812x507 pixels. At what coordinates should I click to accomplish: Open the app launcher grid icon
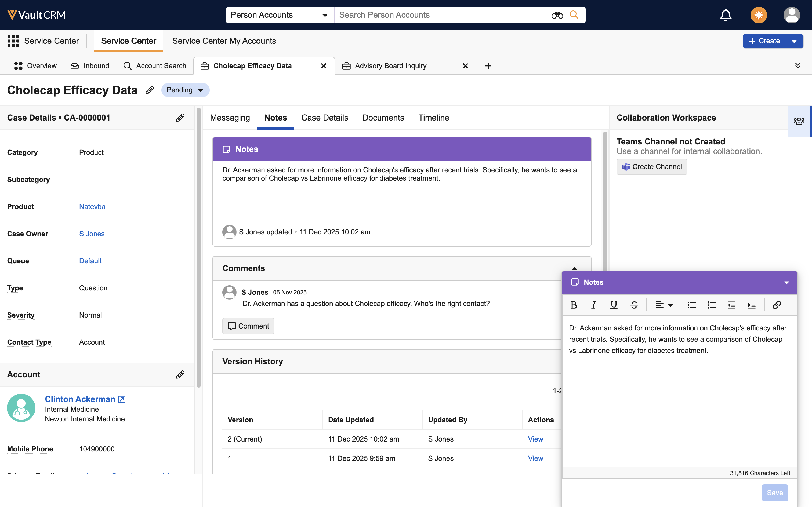click(x=13, y=41)
